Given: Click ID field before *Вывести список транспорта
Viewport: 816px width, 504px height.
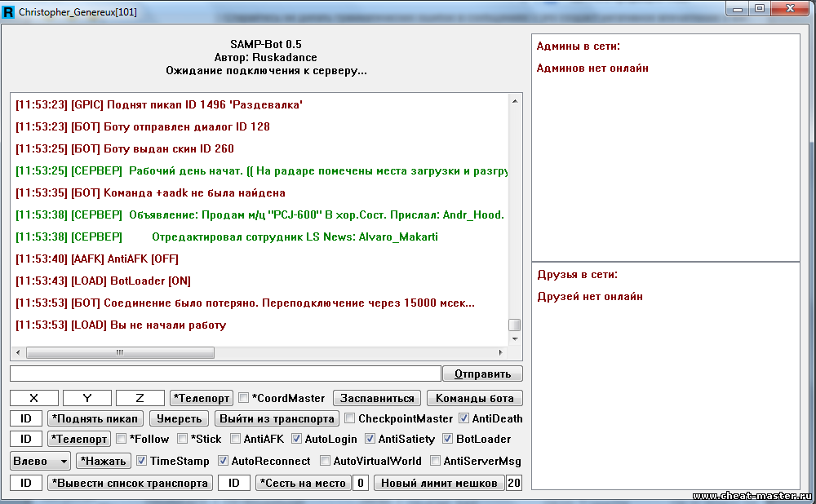Looking at the screenshot, I should pos(26,483).
